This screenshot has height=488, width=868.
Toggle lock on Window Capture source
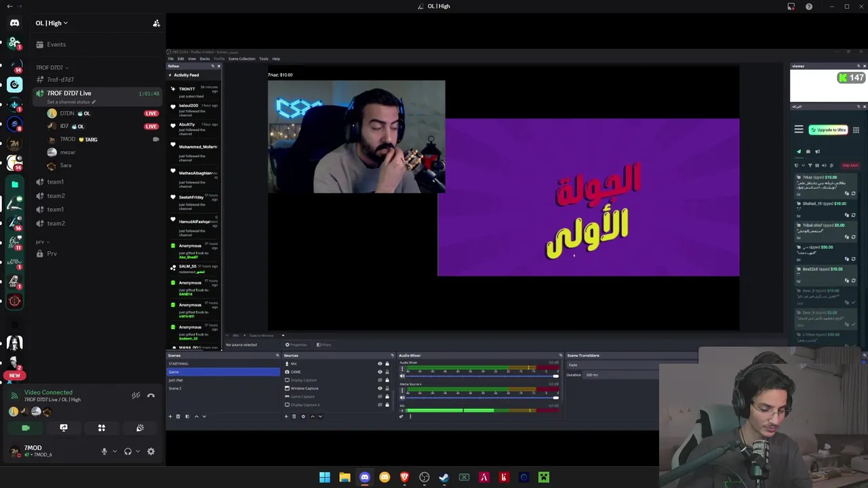pos(387,388)
